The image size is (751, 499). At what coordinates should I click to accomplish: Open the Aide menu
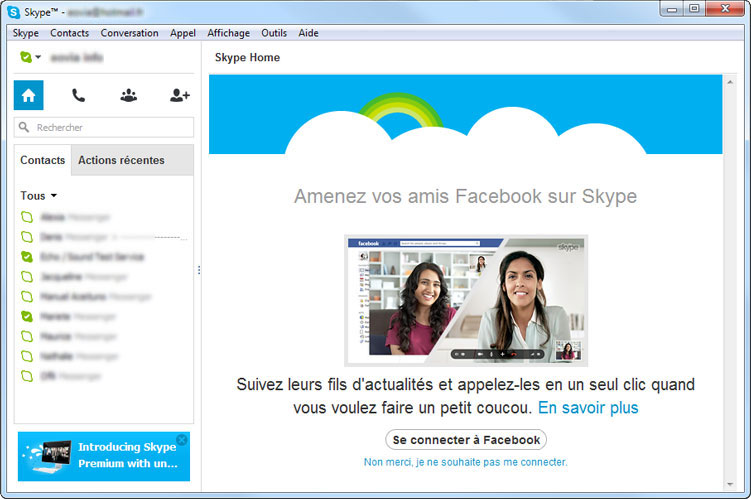(x=308, y=33)
